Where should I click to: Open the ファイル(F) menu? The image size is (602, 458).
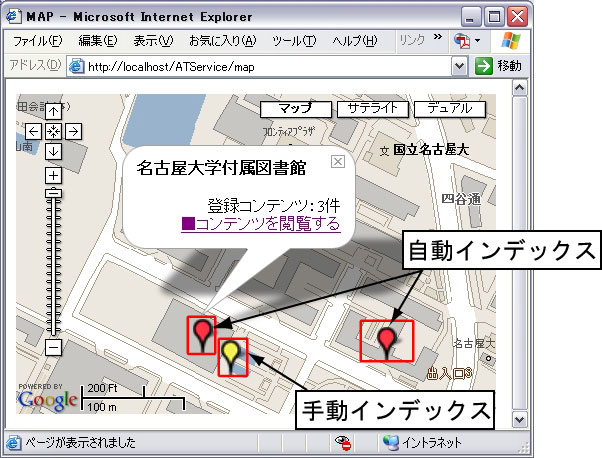37,41
